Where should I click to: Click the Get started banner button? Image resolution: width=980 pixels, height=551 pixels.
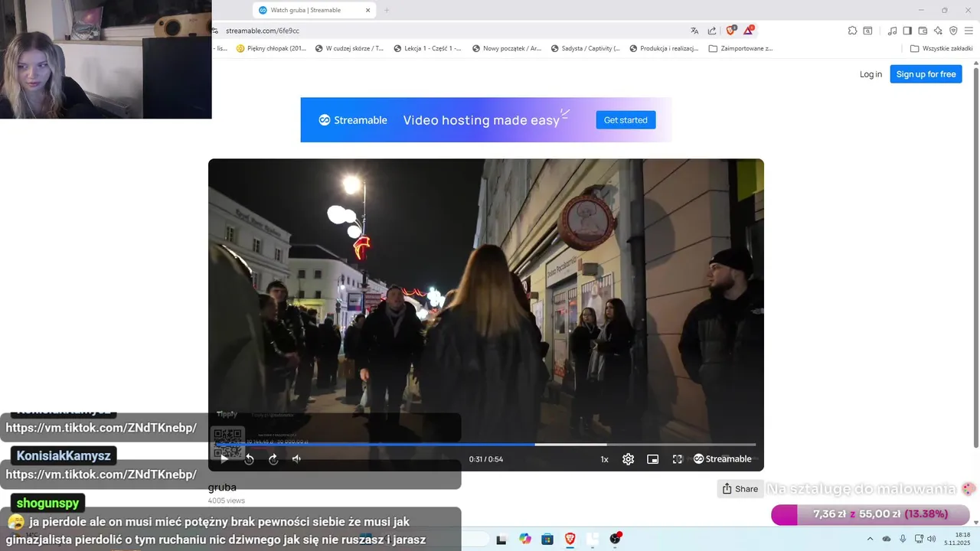coord(626,120)
